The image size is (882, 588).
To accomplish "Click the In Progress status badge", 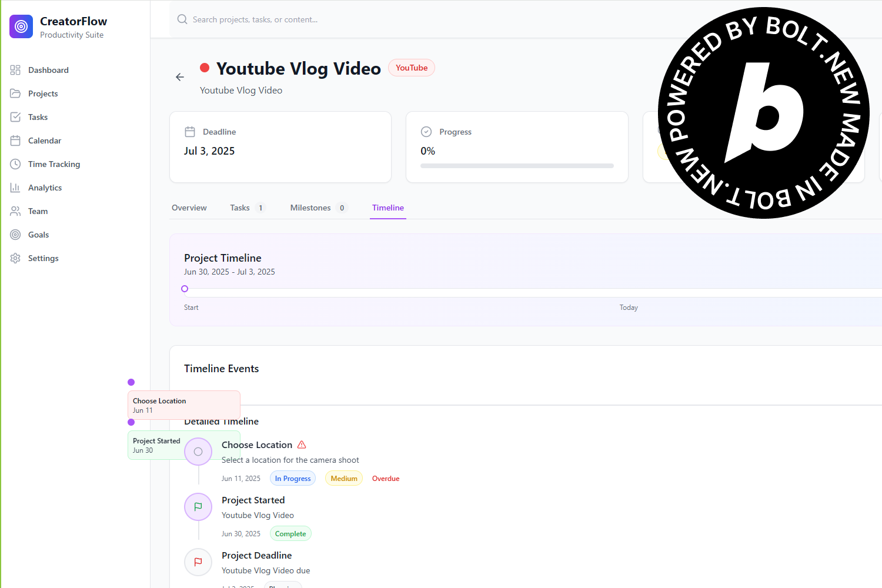I will 293,479.
